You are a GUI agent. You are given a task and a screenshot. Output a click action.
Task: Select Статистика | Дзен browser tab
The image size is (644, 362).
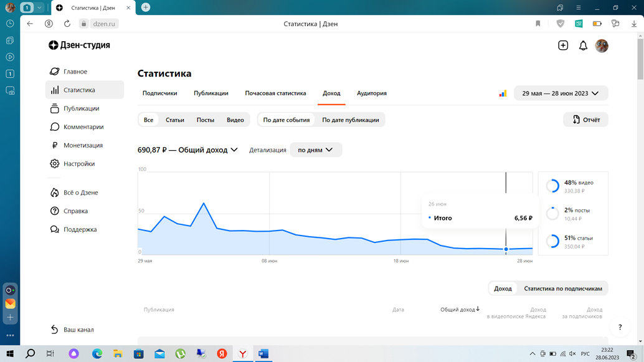(93, 8)
